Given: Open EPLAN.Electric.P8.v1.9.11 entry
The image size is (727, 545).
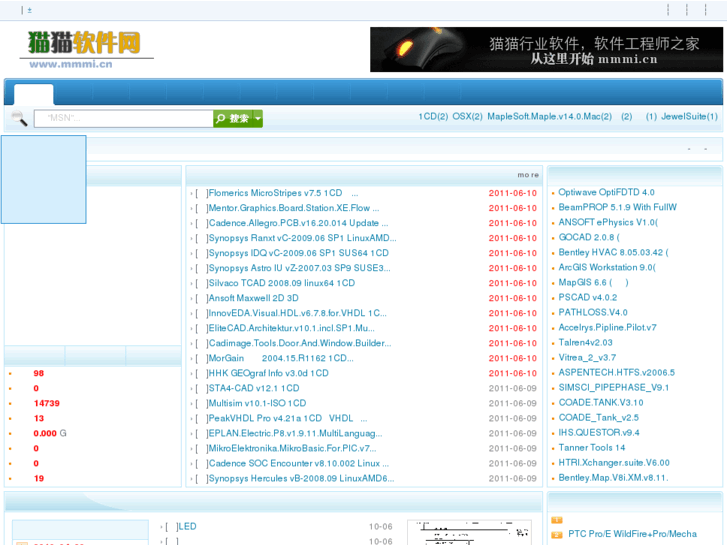Looking at the screenshot, I should [295, 433].
